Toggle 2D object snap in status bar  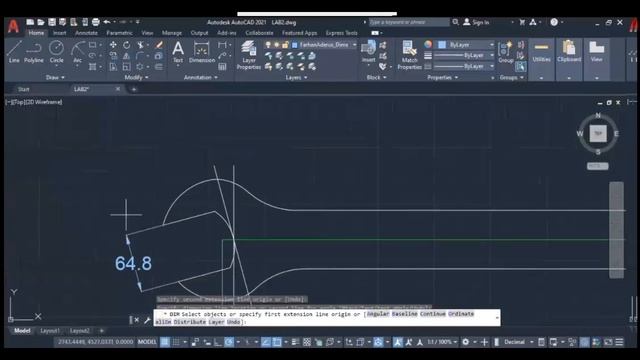(277, 342)
